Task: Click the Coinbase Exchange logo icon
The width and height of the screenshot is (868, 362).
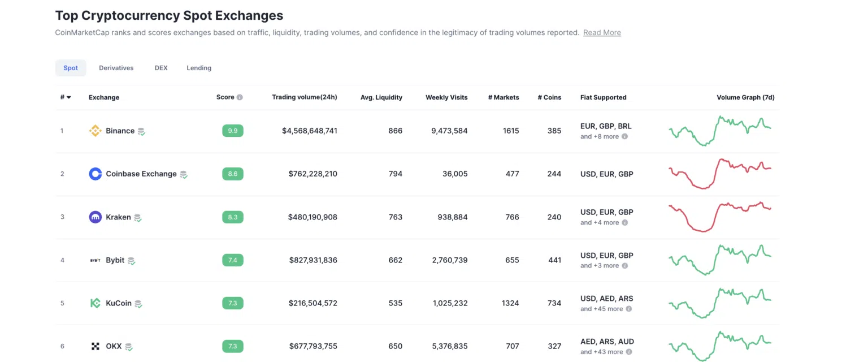Action: (x=96, y=174)
